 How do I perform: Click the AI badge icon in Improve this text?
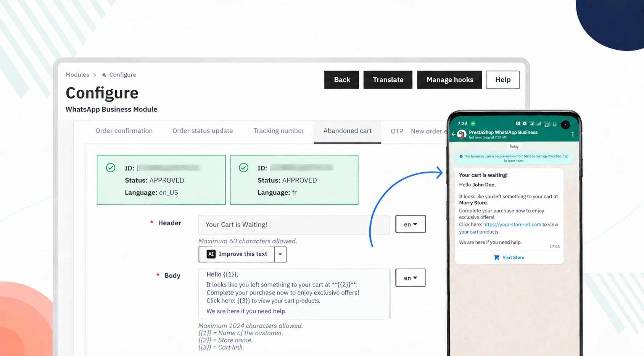211,254
